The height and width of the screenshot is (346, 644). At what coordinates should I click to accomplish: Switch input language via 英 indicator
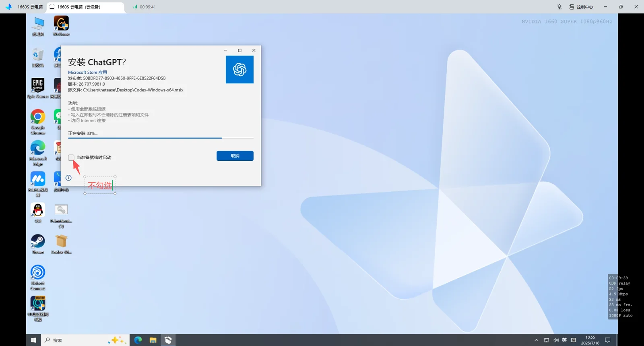pos(564,340)
